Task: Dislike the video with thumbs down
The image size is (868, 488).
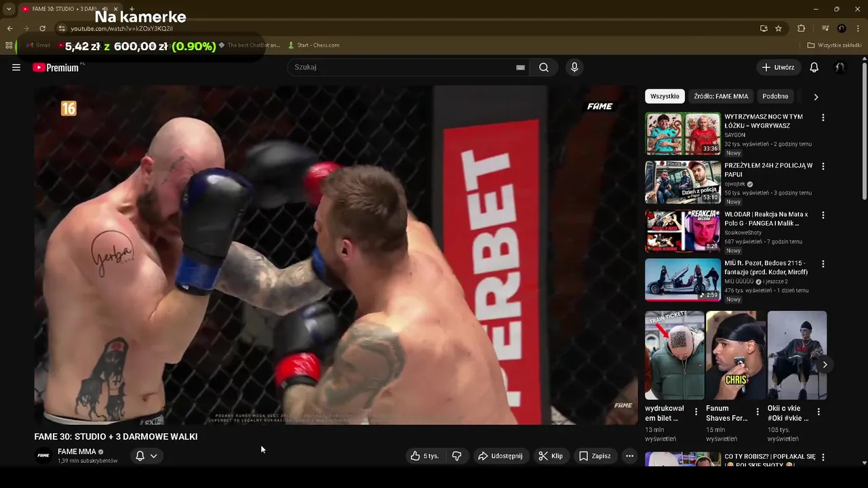Action: [457, 456]
